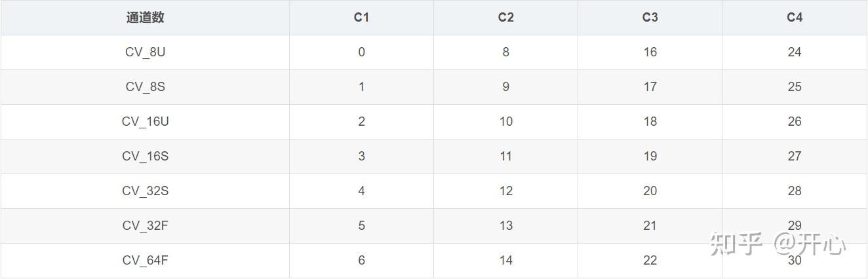Screen dimensions: 868x279
Task: Click the 知乎 @开心 watermark
Action: tap(778, 244)
